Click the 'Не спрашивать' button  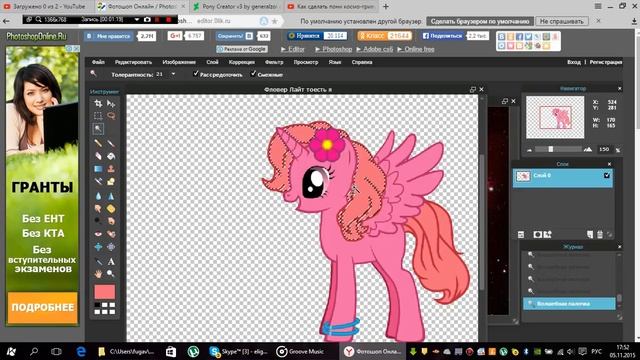point(561,21)
